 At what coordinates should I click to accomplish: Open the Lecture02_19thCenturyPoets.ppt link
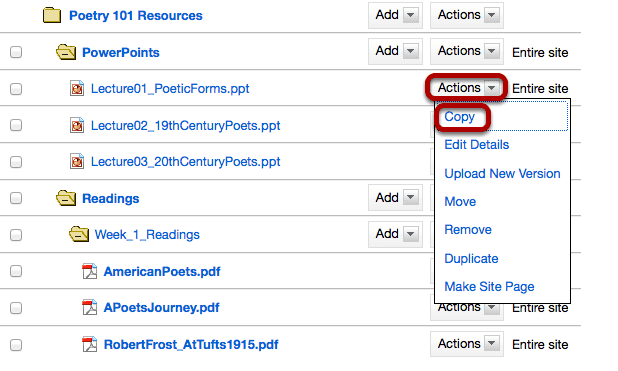pos(185,125)
